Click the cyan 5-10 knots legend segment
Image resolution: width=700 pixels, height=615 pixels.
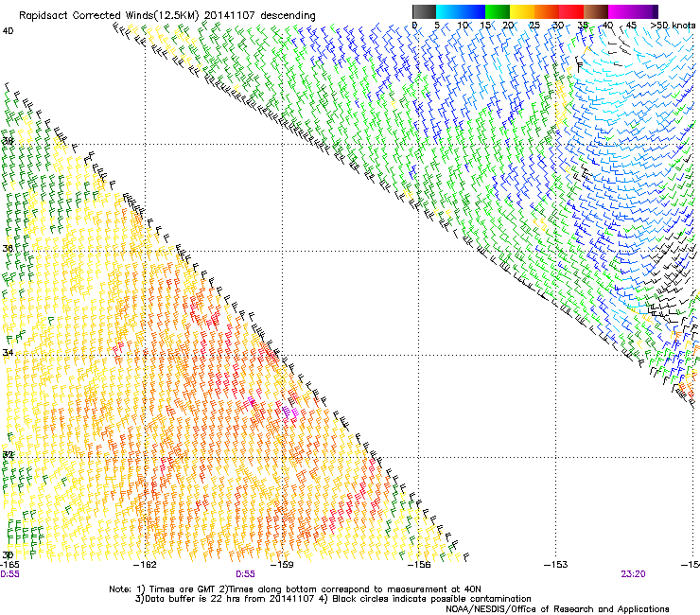tap(448, 11)
